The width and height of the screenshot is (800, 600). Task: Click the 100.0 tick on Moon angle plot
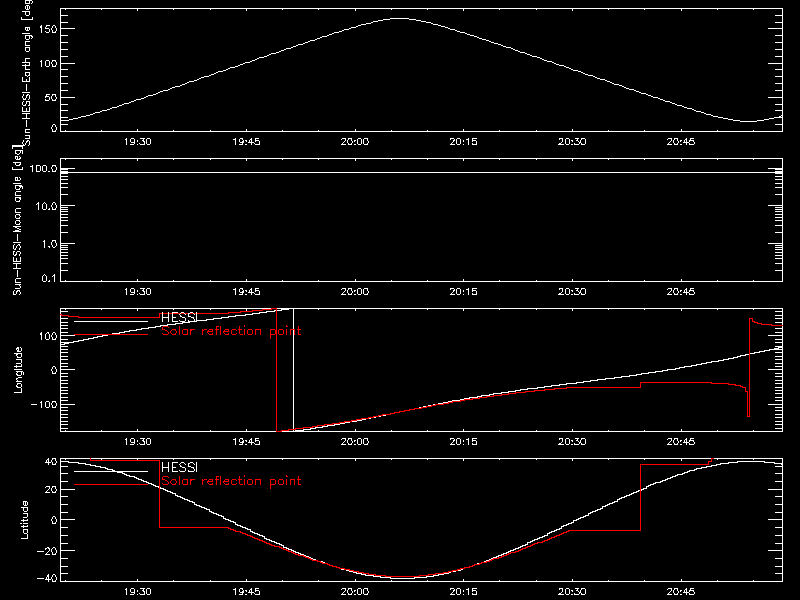44,168
